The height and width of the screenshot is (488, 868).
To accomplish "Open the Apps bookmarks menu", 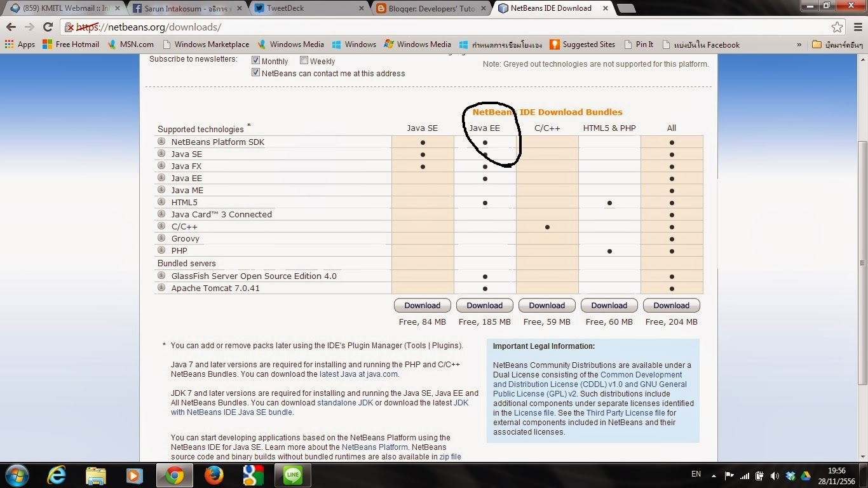I will point(20,44).
